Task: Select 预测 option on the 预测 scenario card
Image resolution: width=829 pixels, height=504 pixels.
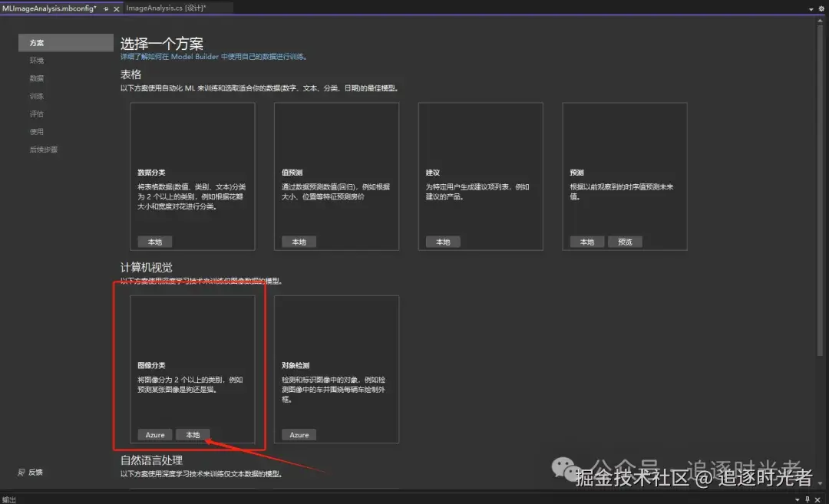Action: point(625,242)
